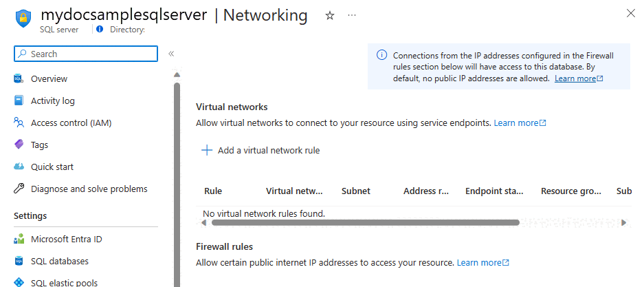Viewport: 644px width, 287px height.
Task: Open Learn more link for firewall rules
Action: click(483, 262)
